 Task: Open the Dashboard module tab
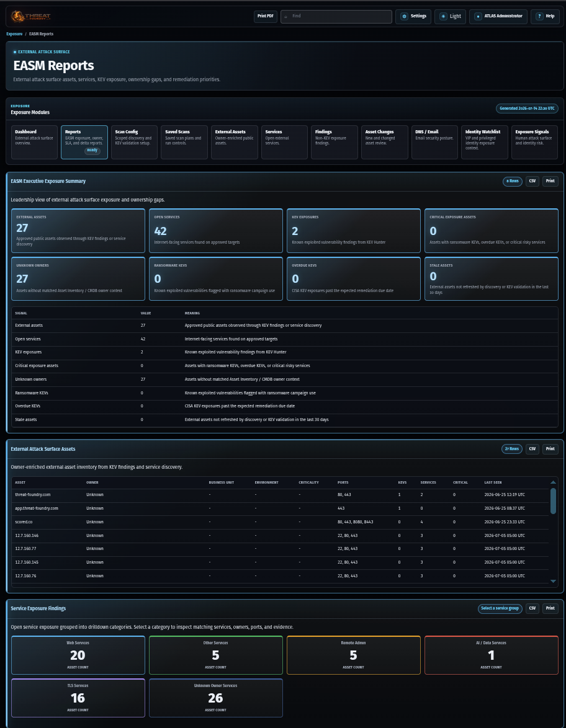34,142
